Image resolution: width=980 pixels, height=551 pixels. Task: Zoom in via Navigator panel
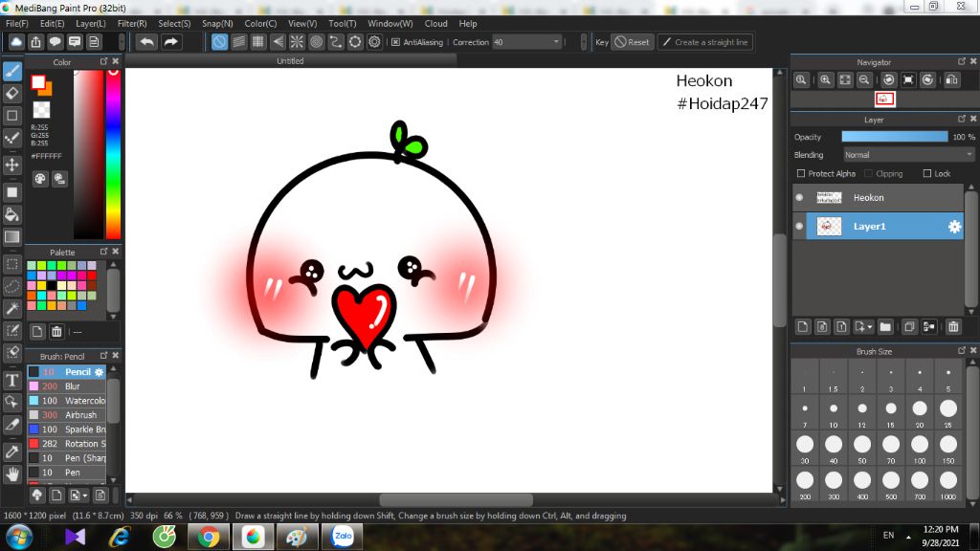pos(826,80)
